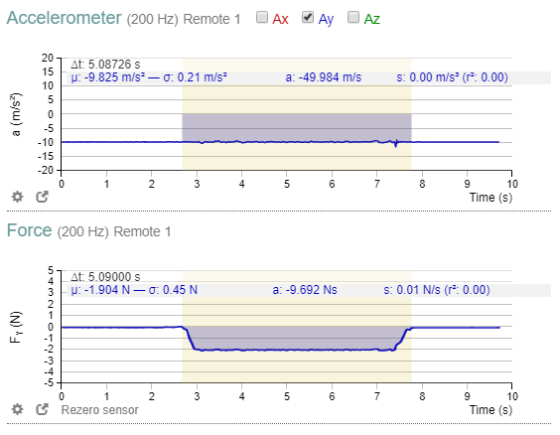Image resolution: width=560 pixels, height=435 pixels.
Task: Enable the Ax axis checkbox
Action: (262, 17)
